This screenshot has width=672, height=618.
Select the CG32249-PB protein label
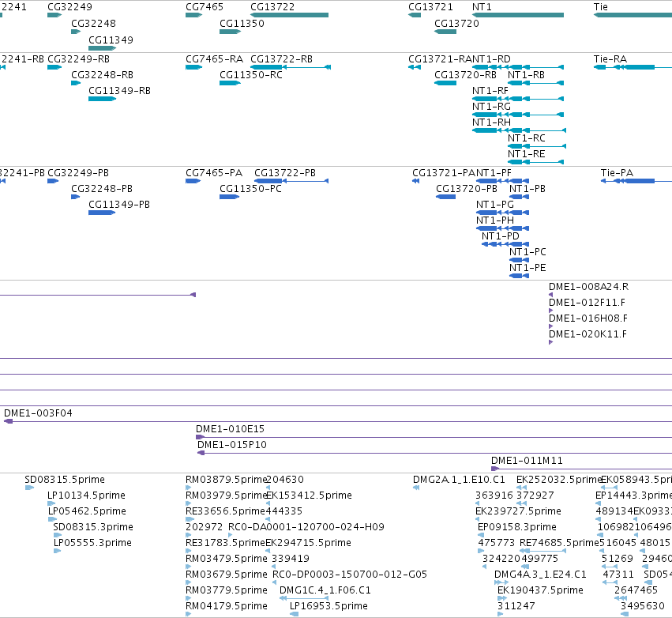[x=78, y=173]
